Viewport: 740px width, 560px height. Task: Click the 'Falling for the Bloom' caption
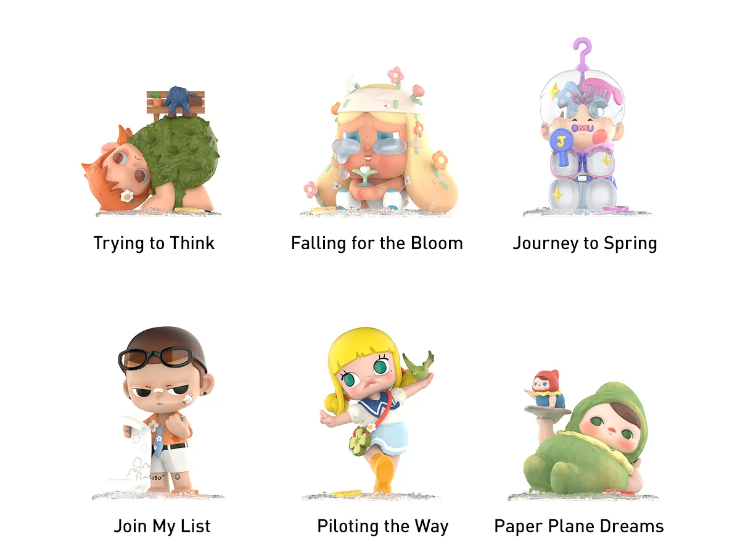click(x=377, y=243)
